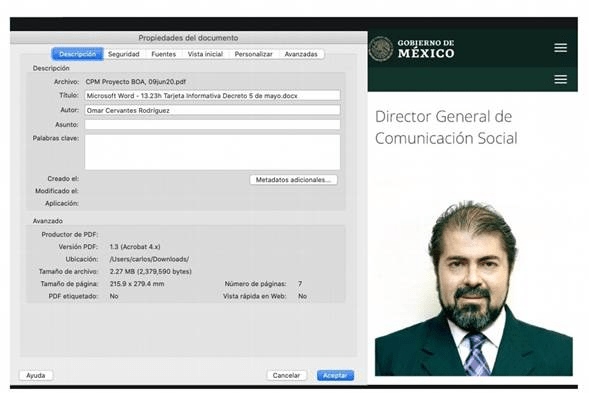Image resolution: width=589 pixels, height=393 pixels.
Task: Click the location value /Users/carlos/Downloads/
Action: pos(149,259)
